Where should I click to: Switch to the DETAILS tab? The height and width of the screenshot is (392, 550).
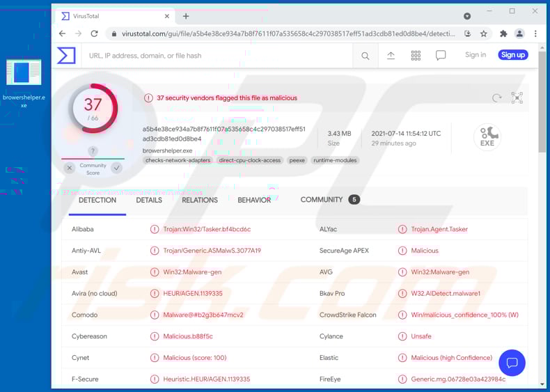[149, 201]
